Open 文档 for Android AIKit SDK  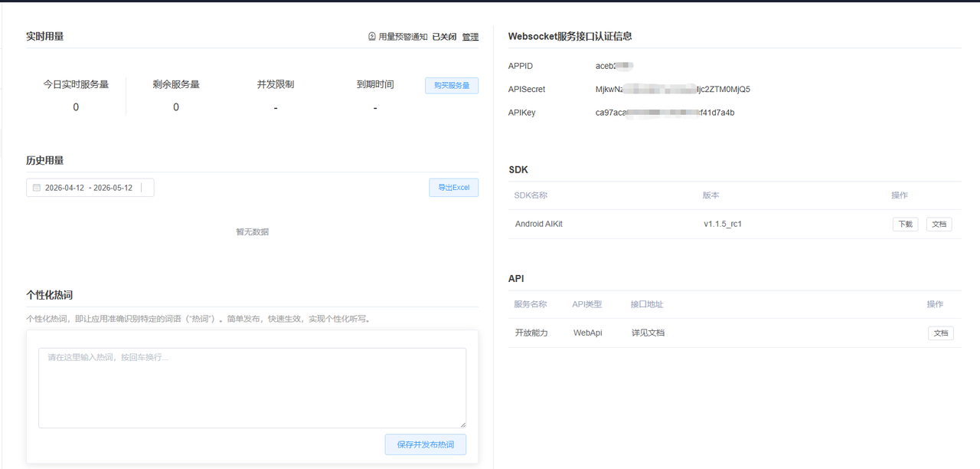click(x=939, y=225)
